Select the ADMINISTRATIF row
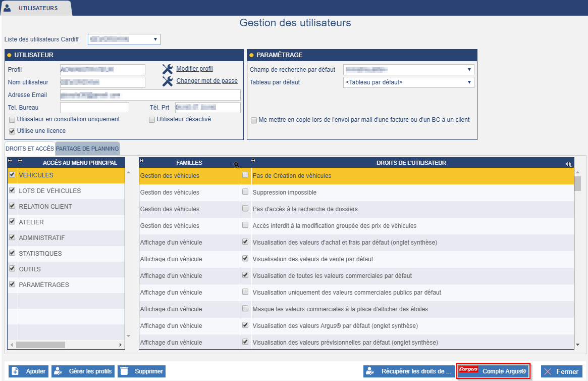 [66, 238]
